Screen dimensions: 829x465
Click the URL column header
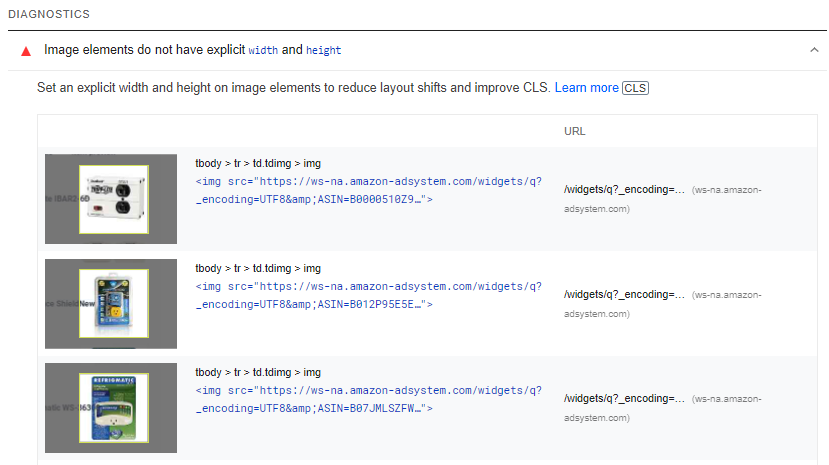click(x=574, y=132)
